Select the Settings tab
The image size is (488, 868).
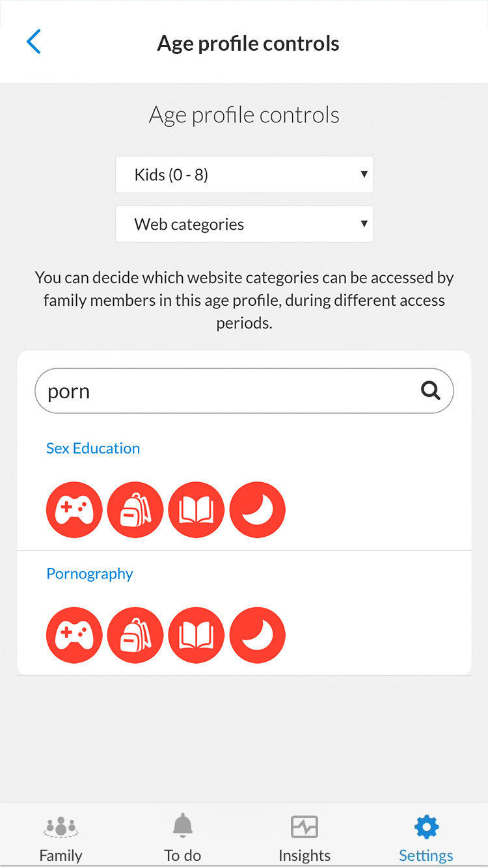click(426, 838)
